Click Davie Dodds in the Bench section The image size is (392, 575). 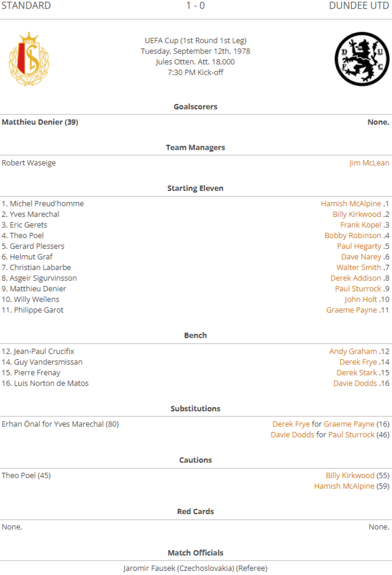click(x=355, y=383)
